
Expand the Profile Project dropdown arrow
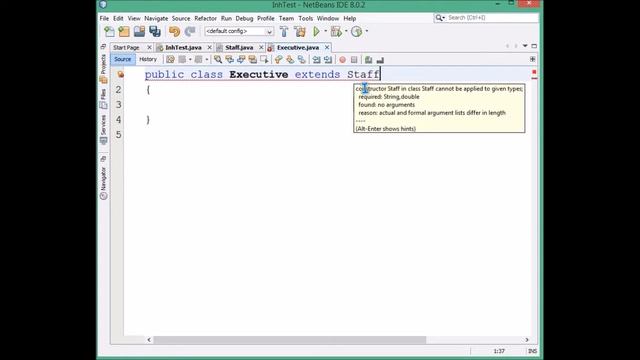pyautogui.click(x=367, y=31)
